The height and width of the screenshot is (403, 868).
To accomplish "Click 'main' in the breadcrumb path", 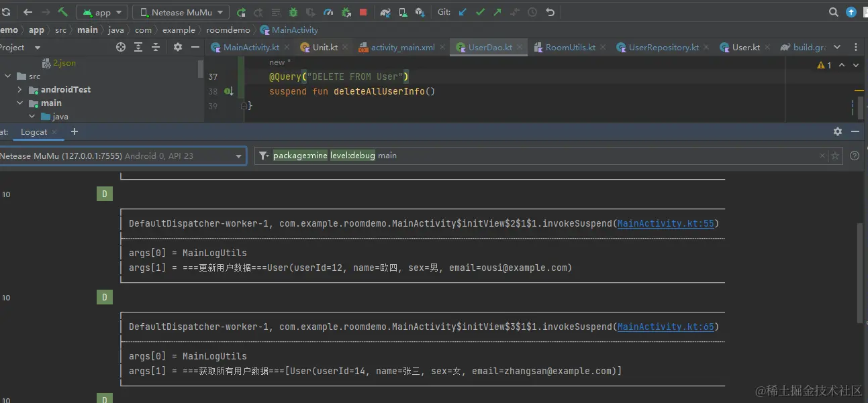I will pos(87,30).
